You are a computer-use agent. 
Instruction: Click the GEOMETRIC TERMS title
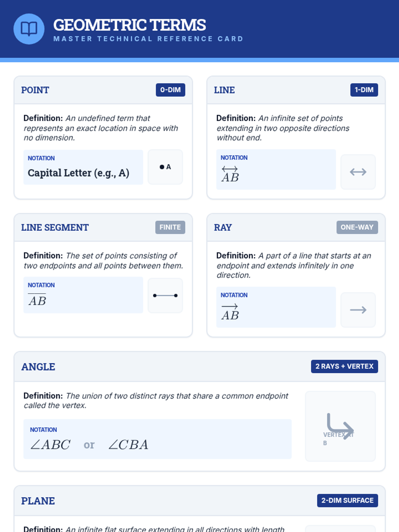[x=130, y=25]
